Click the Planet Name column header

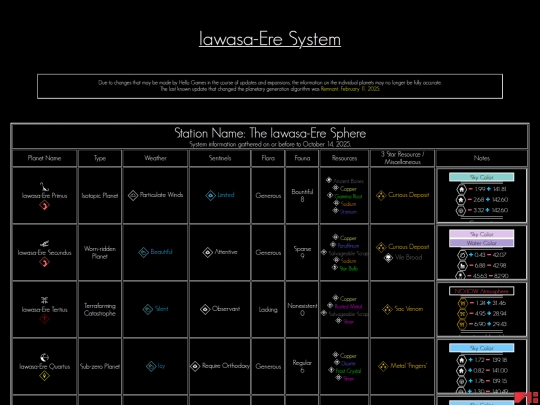point(44,158)
